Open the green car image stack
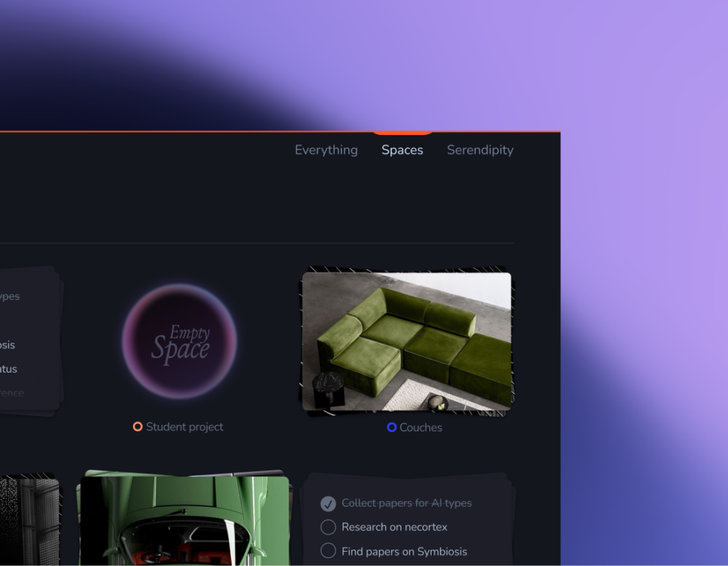 click(x=183, y=519)
